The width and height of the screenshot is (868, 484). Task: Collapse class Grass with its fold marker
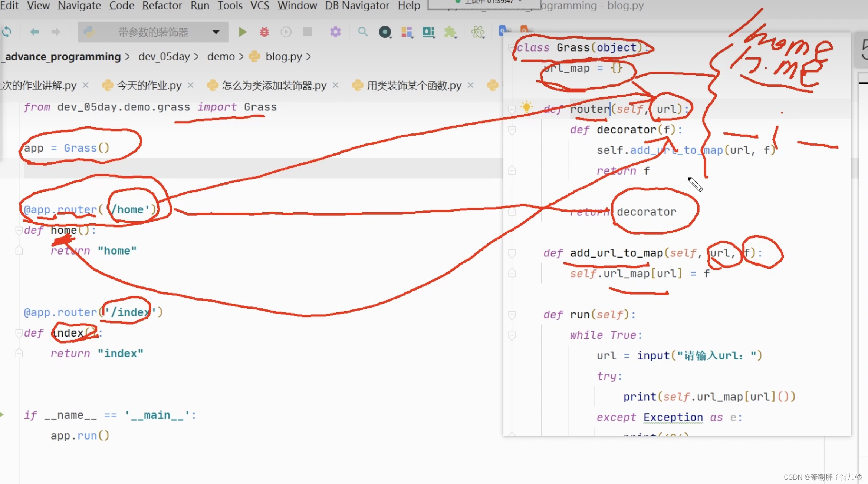tap(512, 48)
